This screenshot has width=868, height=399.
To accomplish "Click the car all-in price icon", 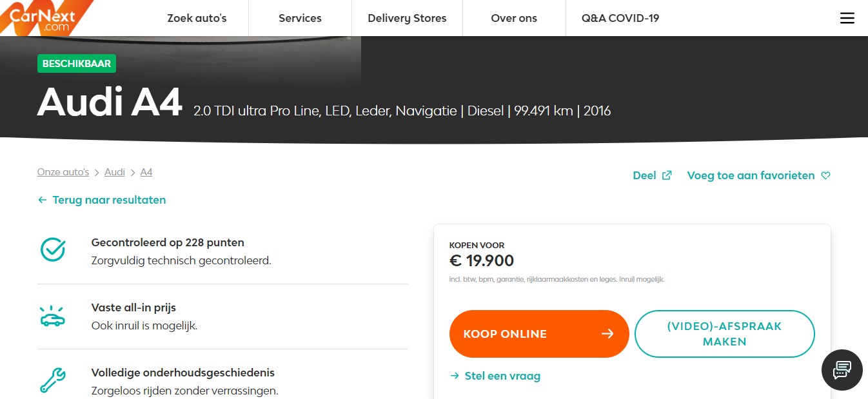I will pos(53,316).
